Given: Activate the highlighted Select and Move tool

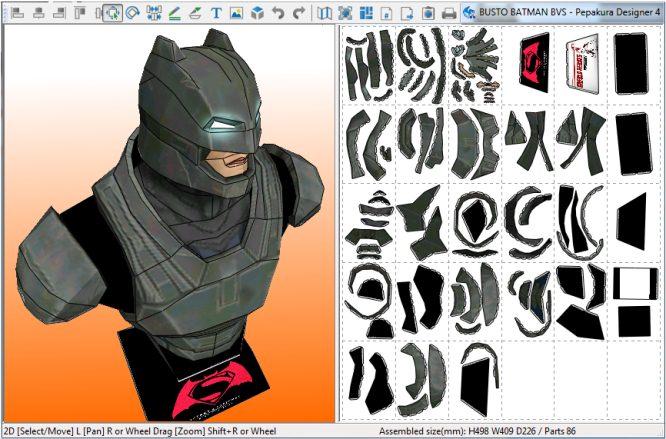Looking at the screenshot, I should coord(113,13).
